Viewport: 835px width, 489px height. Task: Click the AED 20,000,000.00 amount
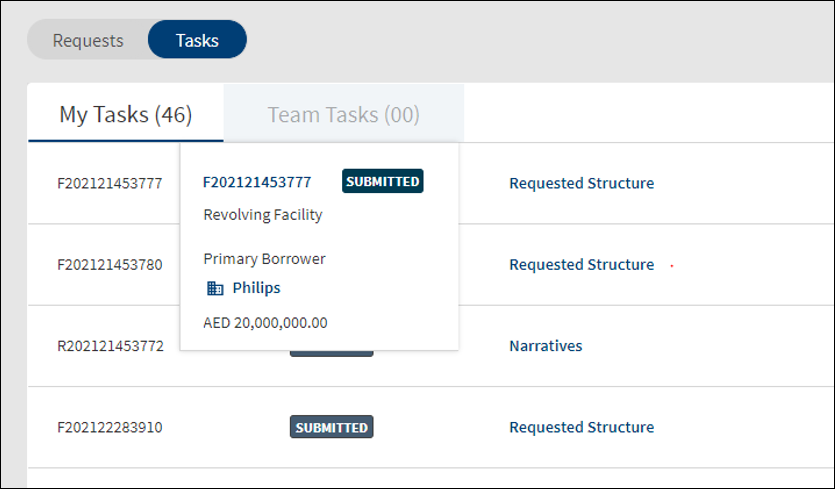click(x=265, y=323)
